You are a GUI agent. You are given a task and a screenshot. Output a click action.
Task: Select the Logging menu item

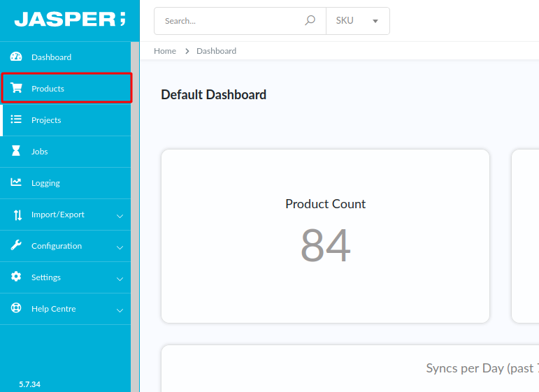pos(45,183)
